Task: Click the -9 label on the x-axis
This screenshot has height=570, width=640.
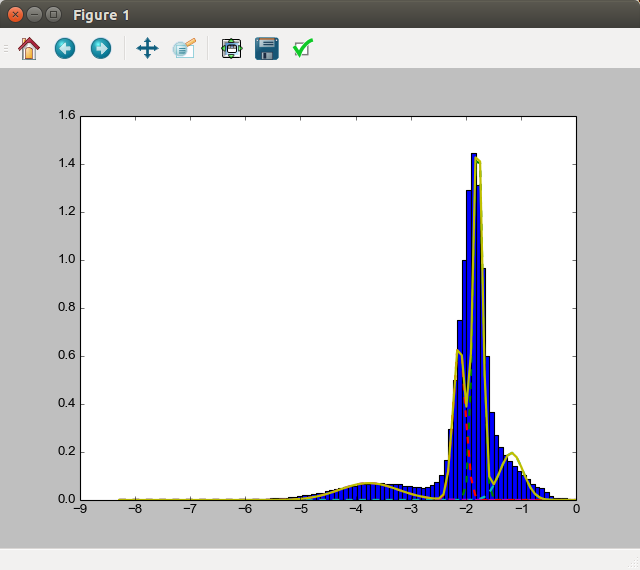Action: pyautogui.click(x=80, y=510)
